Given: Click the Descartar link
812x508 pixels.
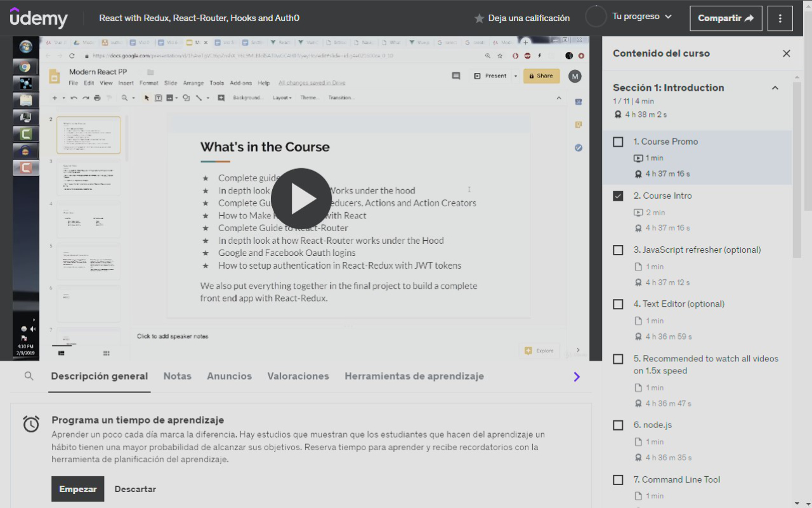Looking at the screenshot, I should [135, 489].
